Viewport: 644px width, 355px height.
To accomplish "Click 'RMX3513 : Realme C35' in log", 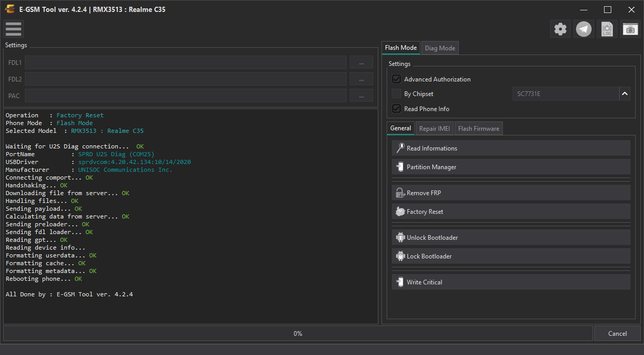I will (107, 131).
